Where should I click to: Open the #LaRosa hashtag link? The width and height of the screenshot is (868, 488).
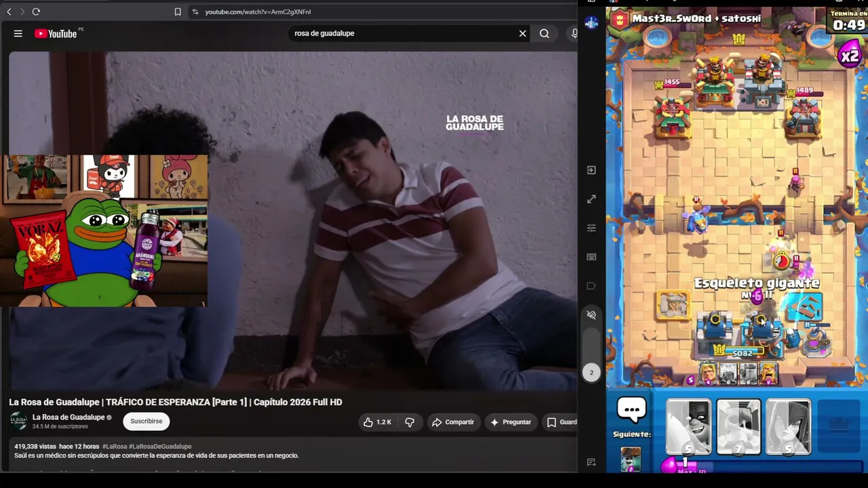click(x=115, y=447)
